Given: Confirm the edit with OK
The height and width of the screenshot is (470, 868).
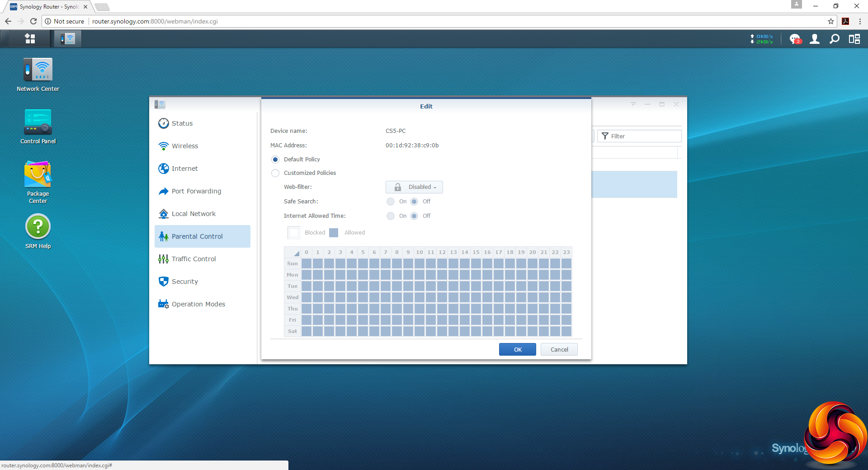Looking at the screenshot, I should click(x=518, y=349).
